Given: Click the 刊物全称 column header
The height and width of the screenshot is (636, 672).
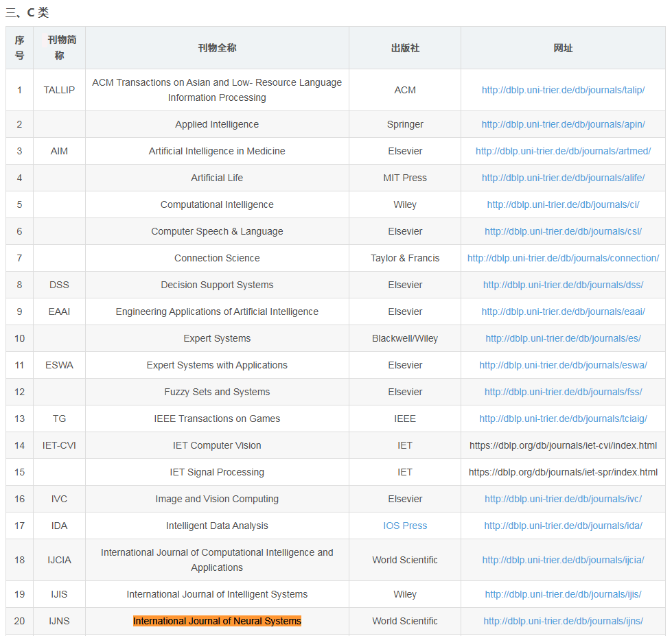Looking at the screenshot, I should click(217, 47).
